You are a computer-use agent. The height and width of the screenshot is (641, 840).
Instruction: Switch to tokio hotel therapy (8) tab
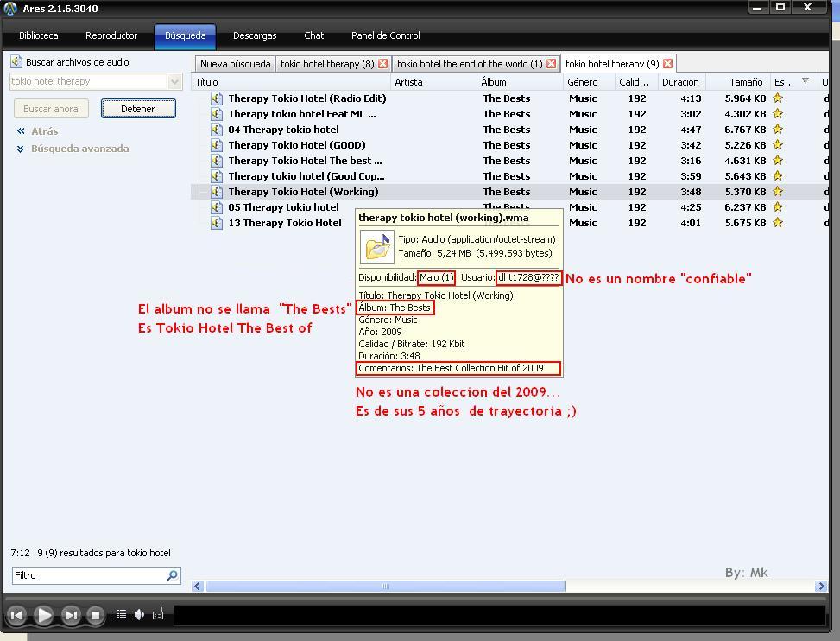point(327,64)
